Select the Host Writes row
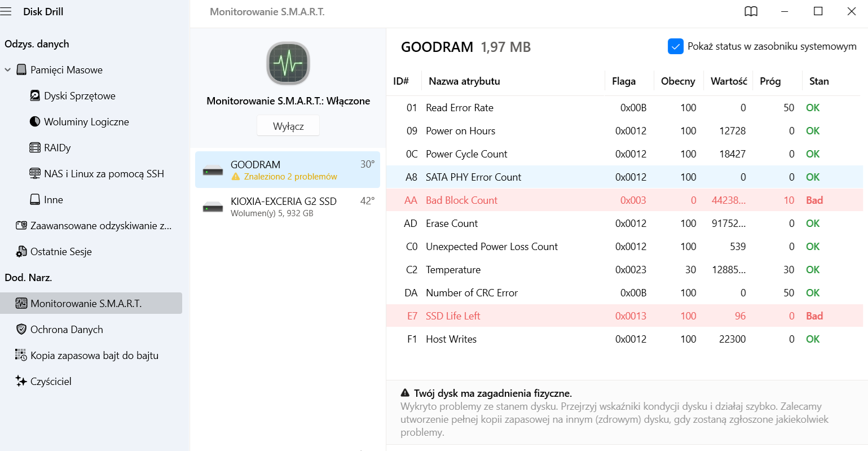This screenshot has width=868, height=451. pos(624,339)
